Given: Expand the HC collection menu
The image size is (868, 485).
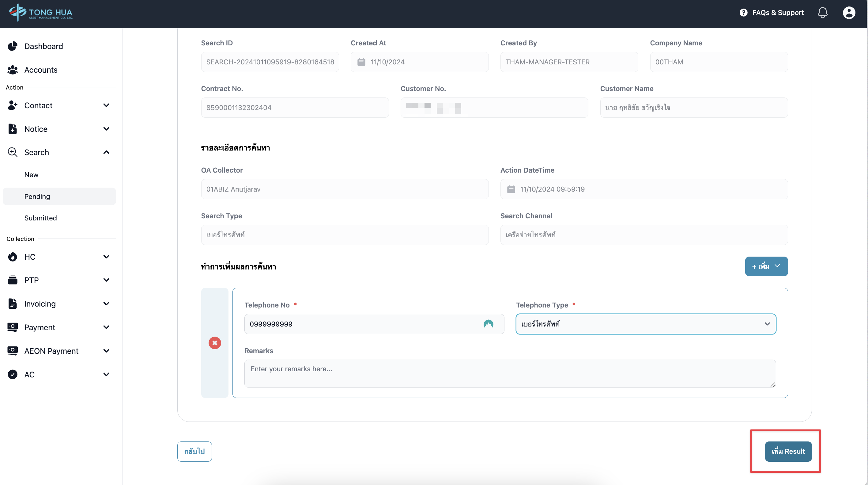Looking at the screenshot, I should tap(59, 257).
